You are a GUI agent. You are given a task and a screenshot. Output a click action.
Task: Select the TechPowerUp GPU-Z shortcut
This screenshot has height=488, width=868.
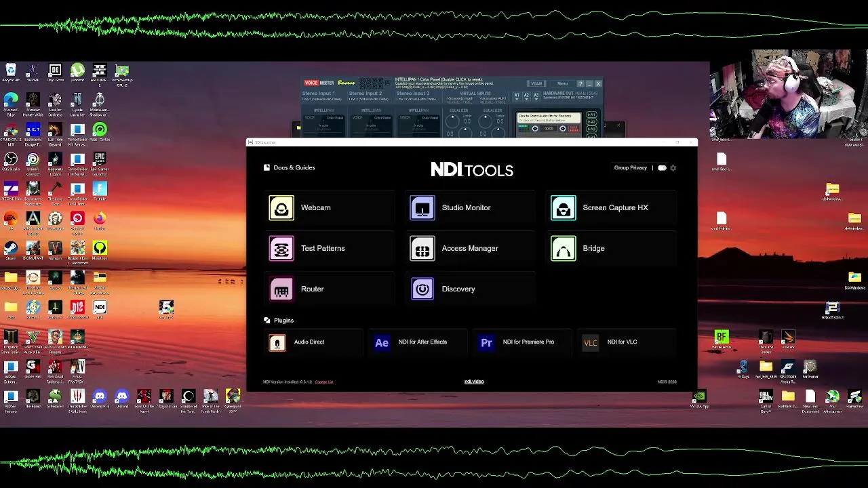[x=122, y=75]
